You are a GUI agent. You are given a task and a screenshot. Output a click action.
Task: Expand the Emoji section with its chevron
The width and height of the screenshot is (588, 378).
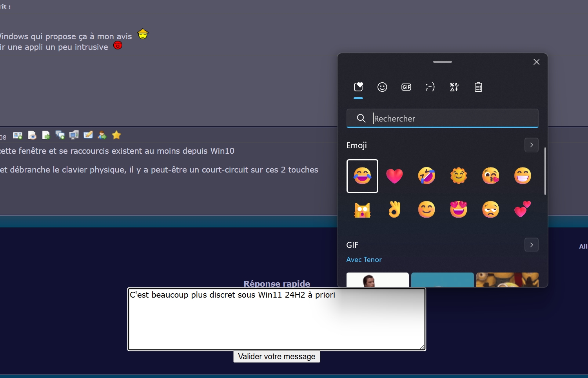532,145
